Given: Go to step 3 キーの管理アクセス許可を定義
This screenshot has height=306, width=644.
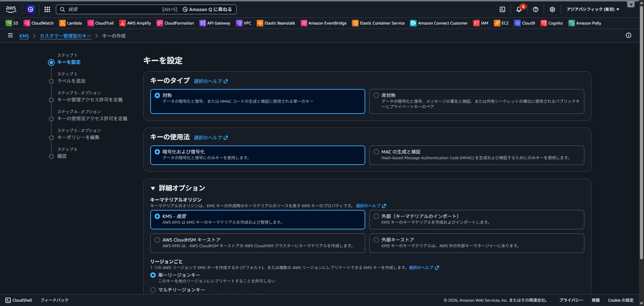Looking at the screenshot, I should (x=90, y=100).
